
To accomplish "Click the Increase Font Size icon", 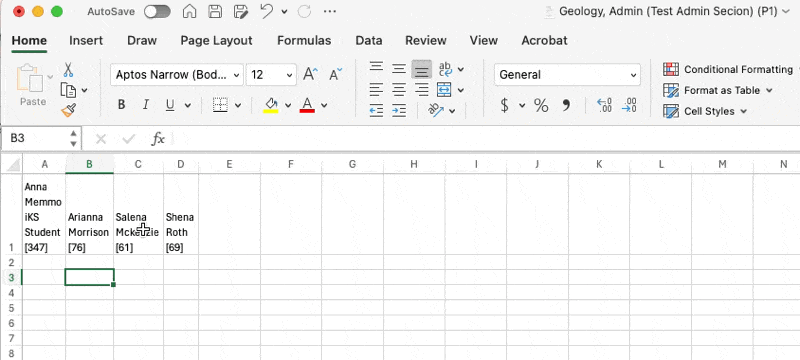I will 310,74.
